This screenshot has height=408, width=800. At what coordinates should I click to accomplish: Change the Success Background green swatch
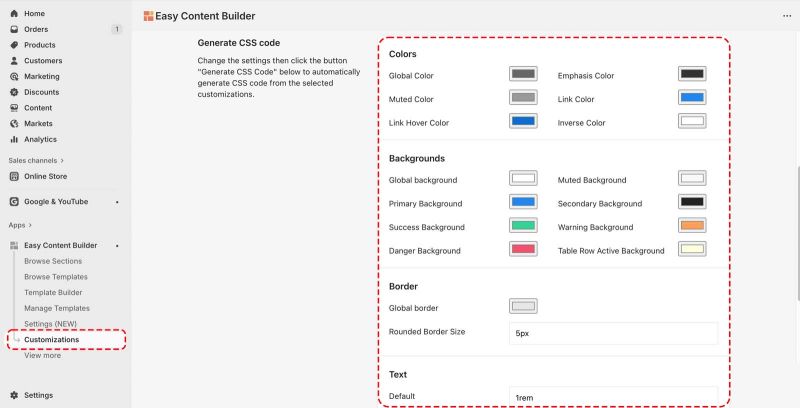[x=523, y=226]
